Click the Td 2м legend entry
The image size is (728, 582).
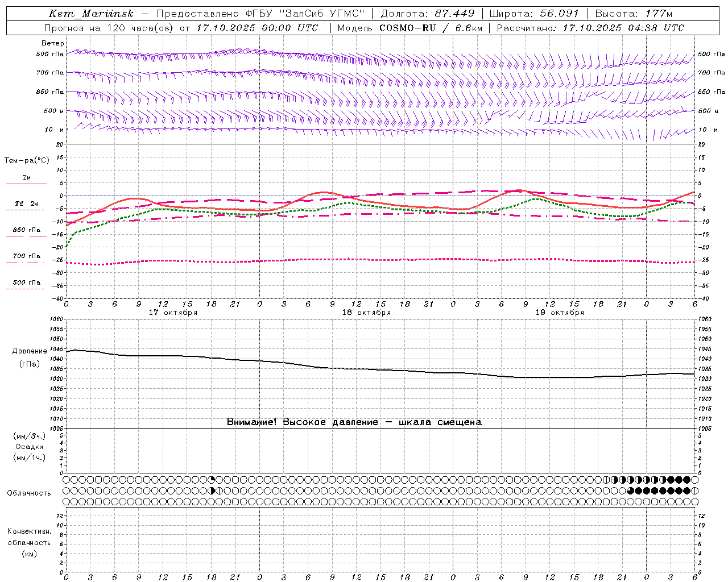tap(26, 203)
